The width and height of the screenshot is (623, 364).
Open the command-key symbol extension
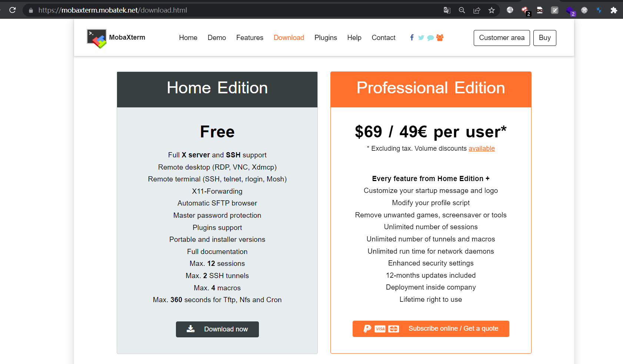click(584, 10)
